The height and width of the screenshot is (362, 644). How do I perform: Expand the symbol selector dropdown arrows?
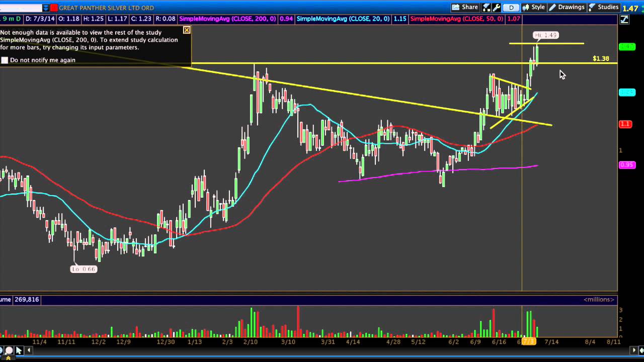(46, 8)
